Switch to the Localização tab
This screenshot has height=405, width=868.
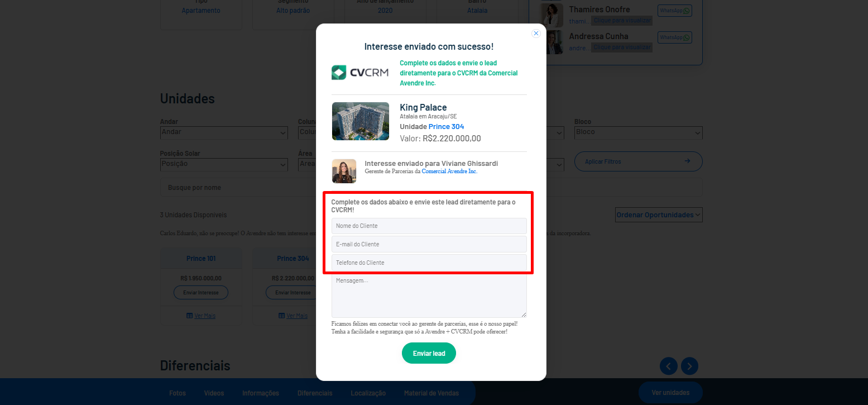coord(368,393)
